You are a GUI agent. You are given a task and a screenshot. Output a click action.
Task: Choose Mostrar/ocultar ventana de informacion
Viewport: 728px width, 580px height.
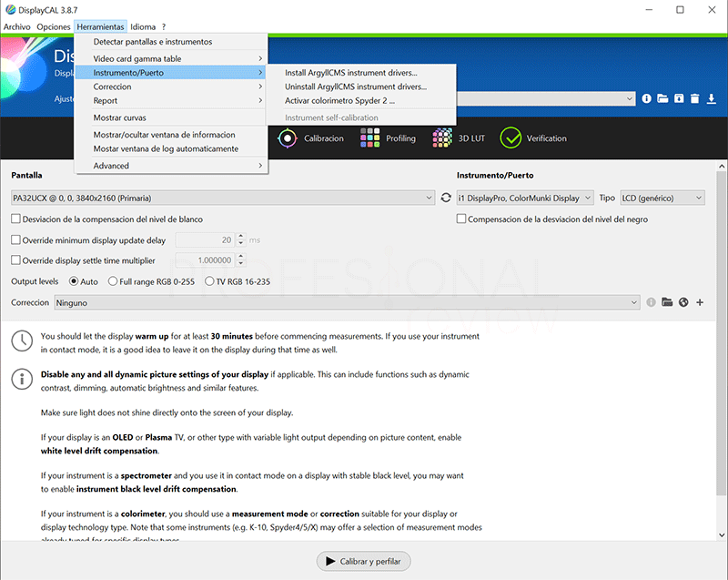[171, 135]
